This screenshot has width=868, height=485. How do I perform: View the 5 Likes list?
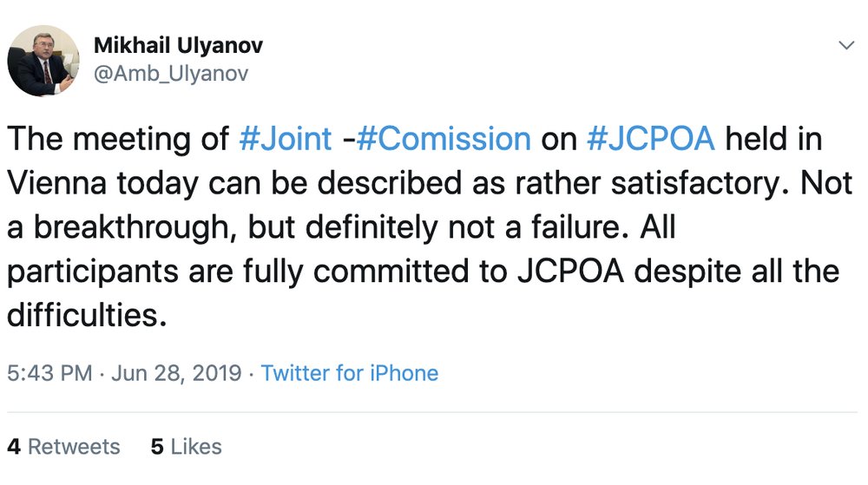(186, 447)
